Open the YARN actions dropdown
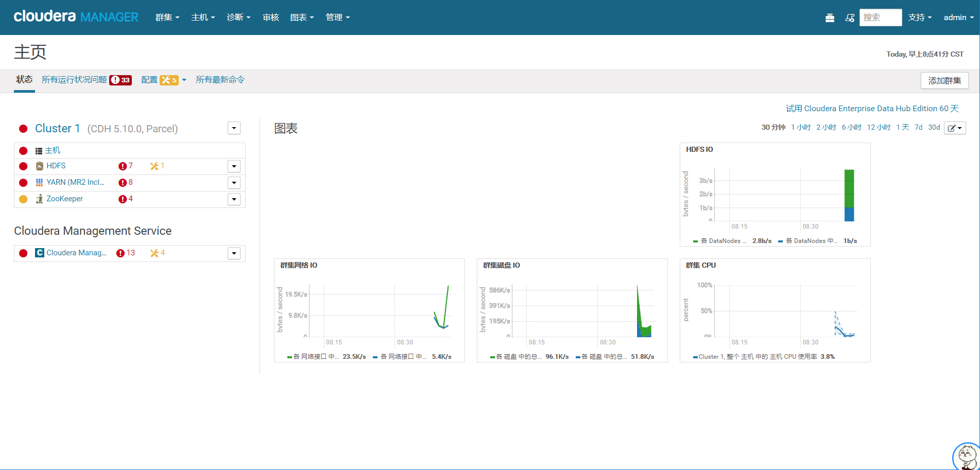The image size is (980, 470). (234, 183)
